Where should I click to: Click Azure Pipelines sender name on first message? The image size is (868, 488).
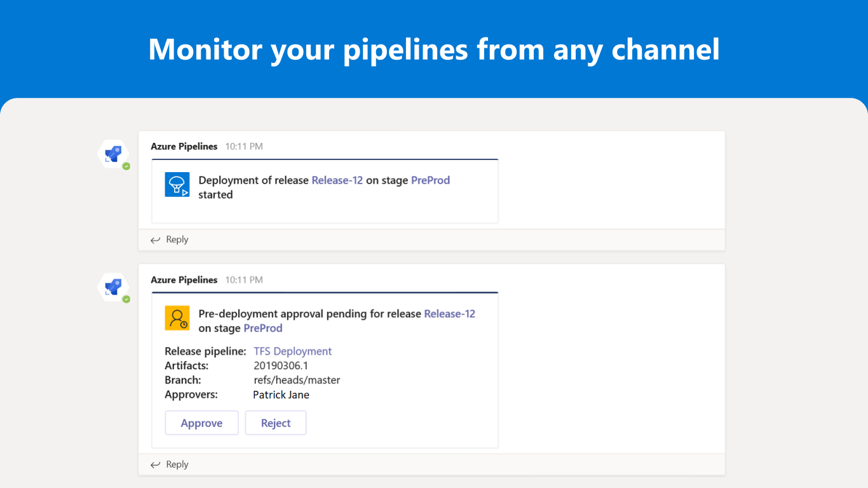(x=184, y=147)
